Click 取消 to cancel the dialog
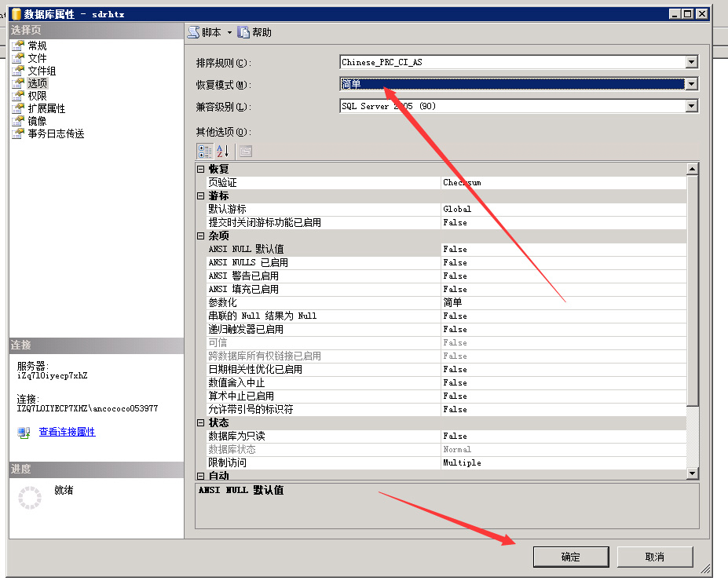This screenshot has height=581, width=728. pyautogui.click(x=654, y=557)
